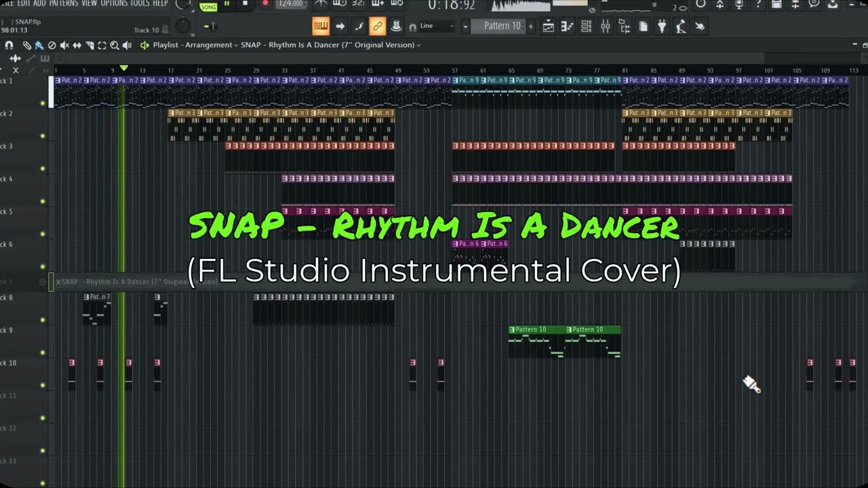
Task: Mute Track 10 using its green dot
Action: pyautogui.click(x=43, y=385)
